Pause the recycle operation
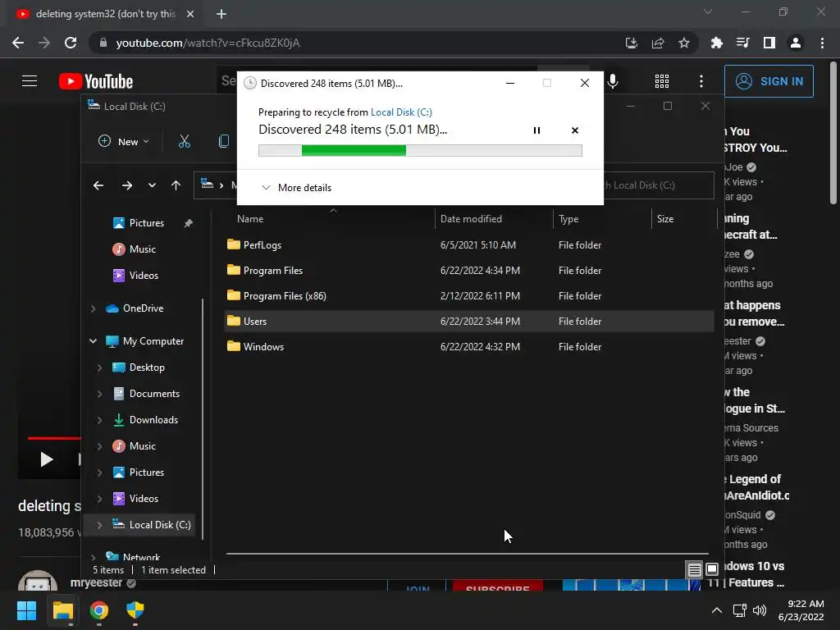The width and height of the screenshot is (840, 630). [536, 130]
